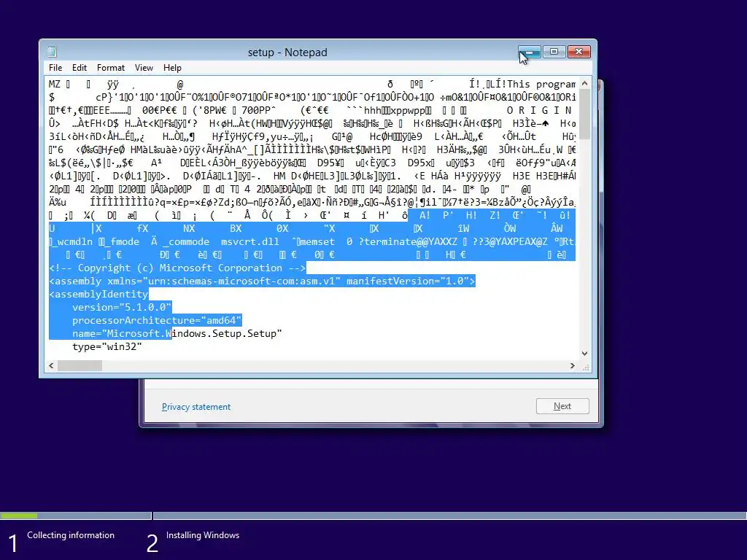Image resolution: width=747 pixels, height=560 pixels.
Task: Click the type="win32" line
Action: (107, 346)
